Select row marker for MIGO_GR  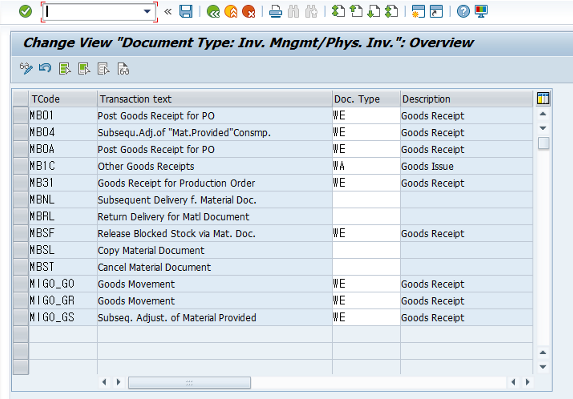21,300
